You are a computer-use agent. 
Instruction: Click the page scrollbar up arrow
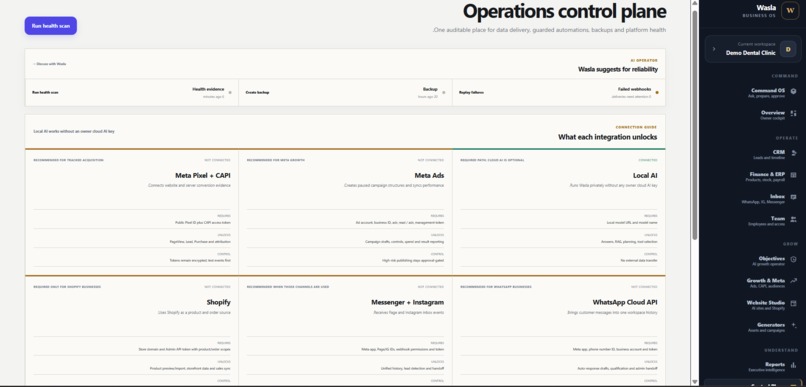coord(695,4)
